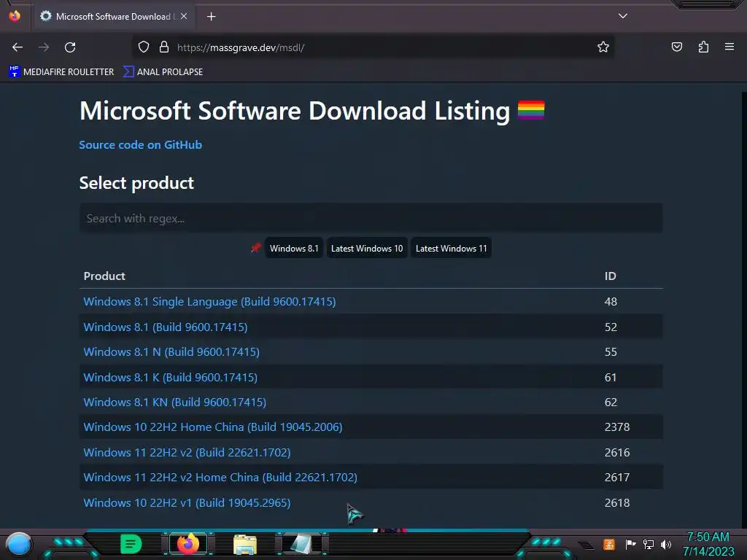Open the notepad app in taskbar
Viewport: 747px width, 560px height.
(x=301, y=544)
